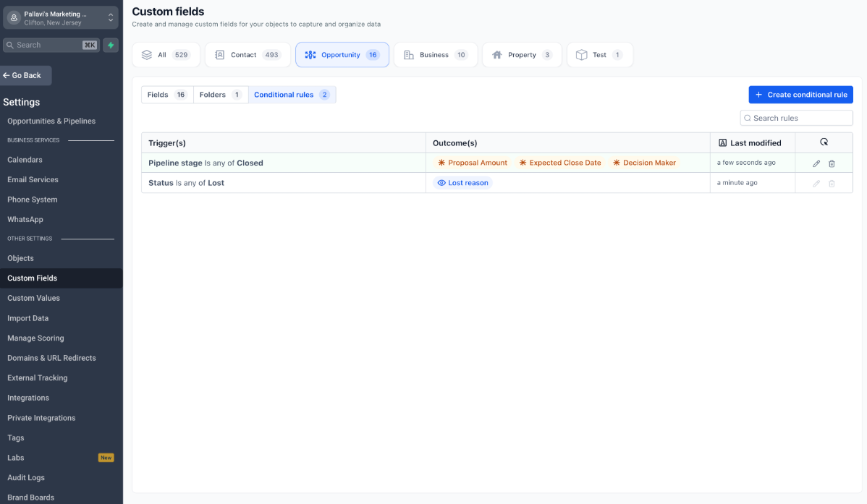Open Custom Values page

[x=33, y=298]
